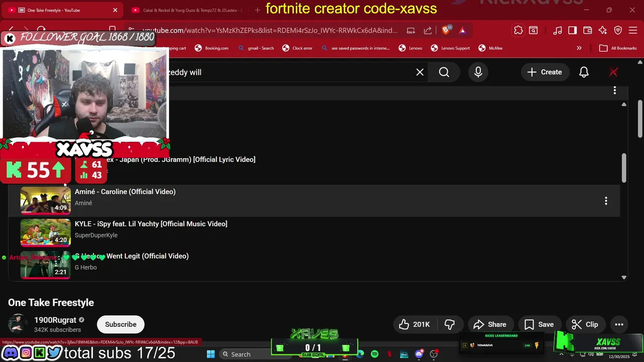Click the YouTube Create button

pyautogui.click(x=544, y=72)
